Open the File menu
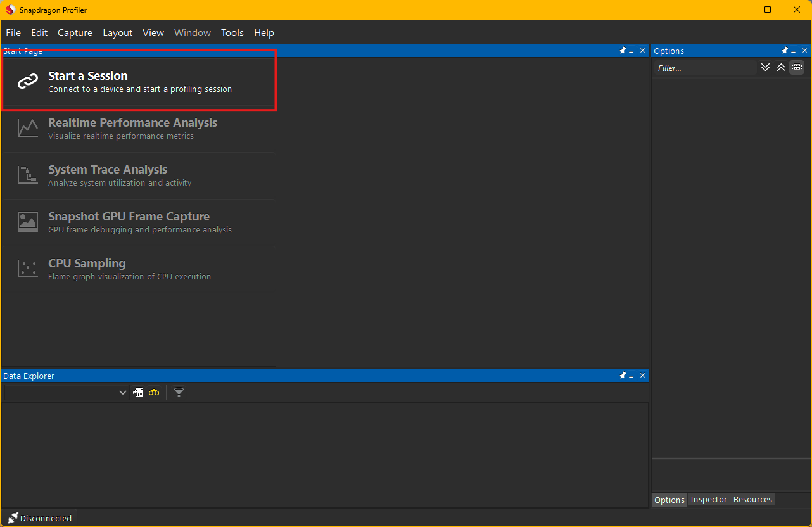Image resolution: width=812 pixels, height=527 pixels. coord(13,33)
